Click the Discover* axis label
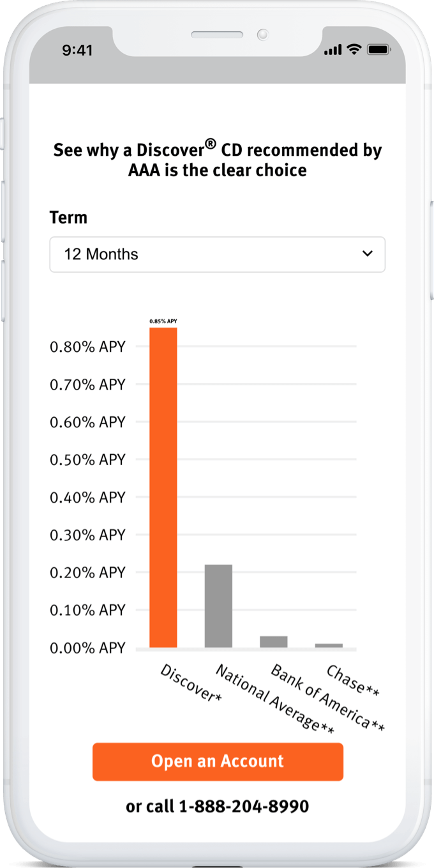The width and height of the screenshot is (434, 868). (x=191, y=683)
